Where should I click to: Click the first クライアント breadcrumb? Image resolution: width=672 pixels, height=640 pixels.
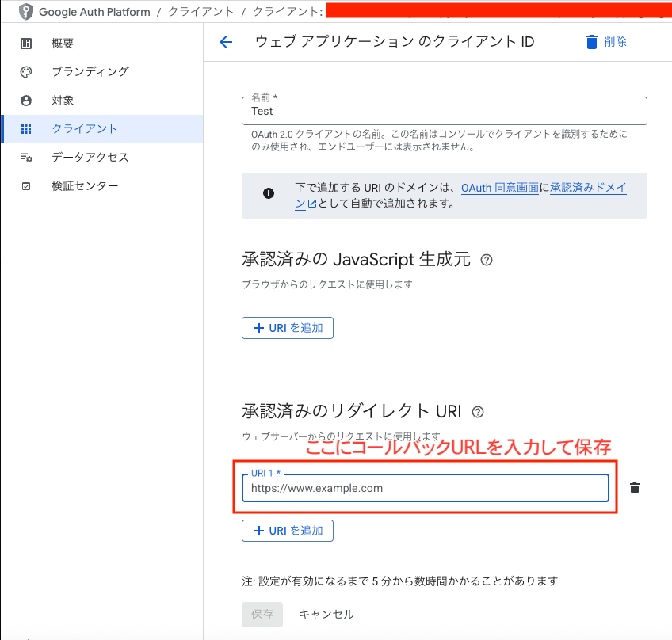(x=200, y=12)
